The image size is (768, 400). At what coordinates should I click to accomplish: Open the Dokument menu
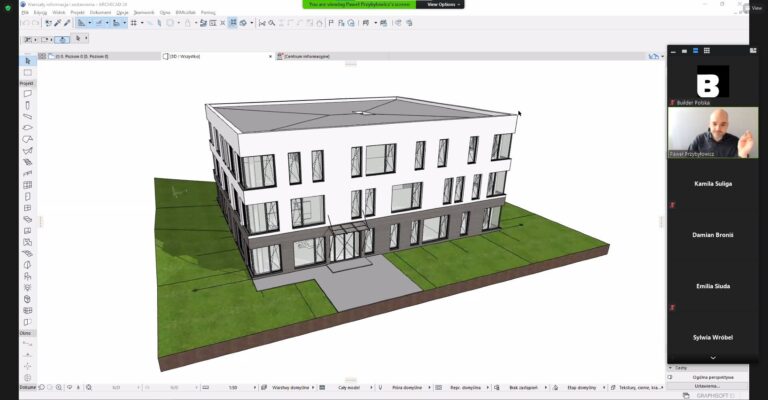point(100,12)
